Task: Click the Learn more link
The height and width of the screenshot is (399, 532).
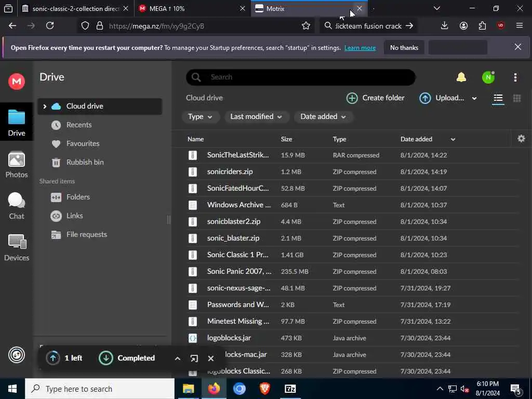Action: [x=360, y=48]
